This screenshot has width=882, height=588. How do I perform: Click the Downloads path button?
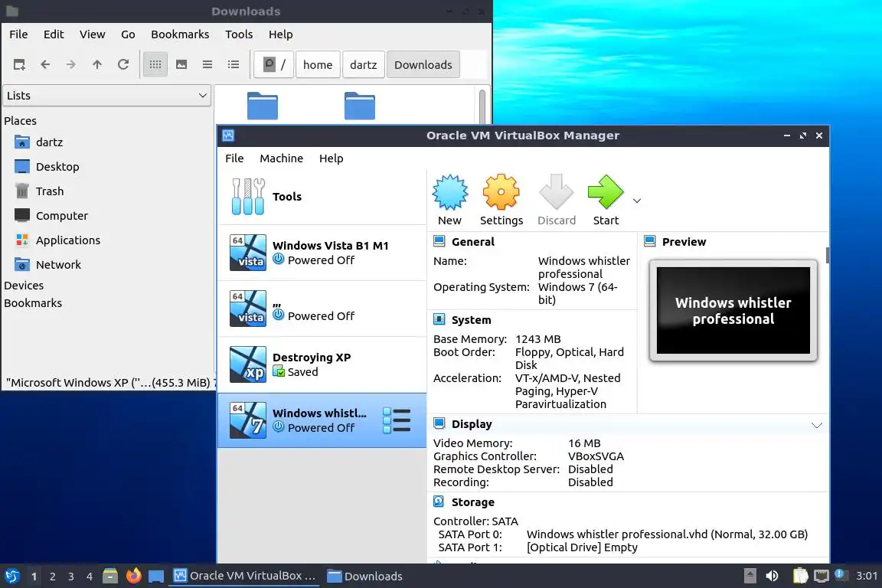[x=423, y=64]
